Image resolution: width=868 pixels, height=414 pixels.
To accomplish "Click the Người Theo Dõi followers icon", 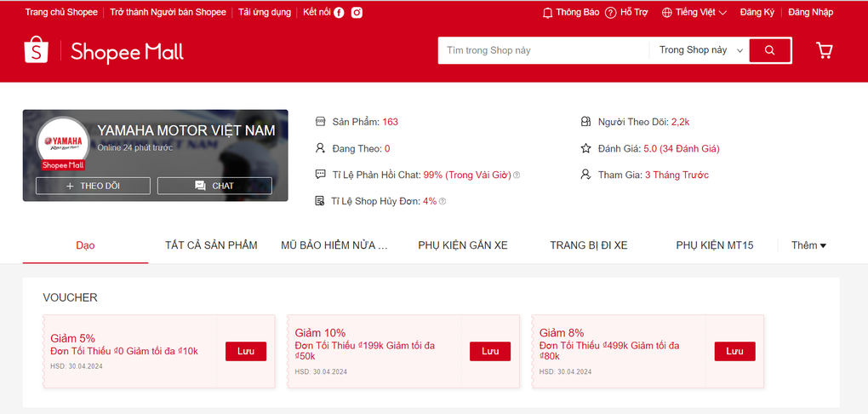I will coord(585,121).
